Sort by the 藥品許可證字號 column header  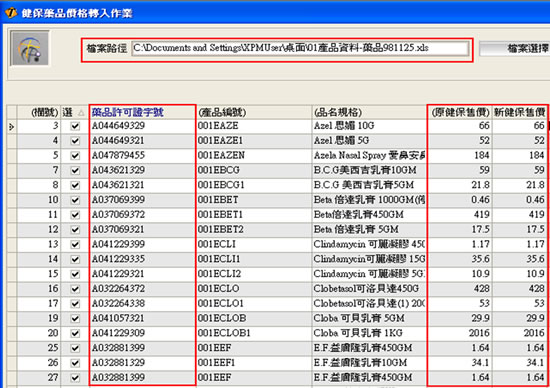(x=142, y=112)
